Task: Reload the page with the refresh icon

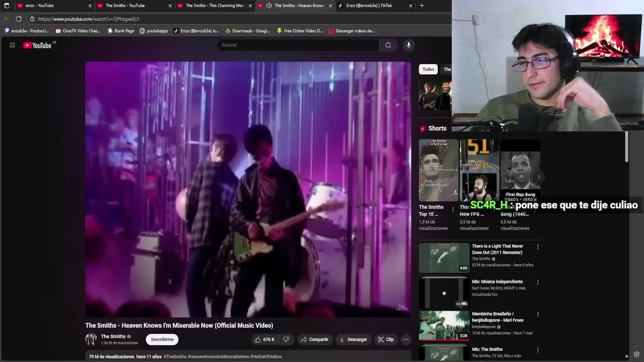Action: 19,19
